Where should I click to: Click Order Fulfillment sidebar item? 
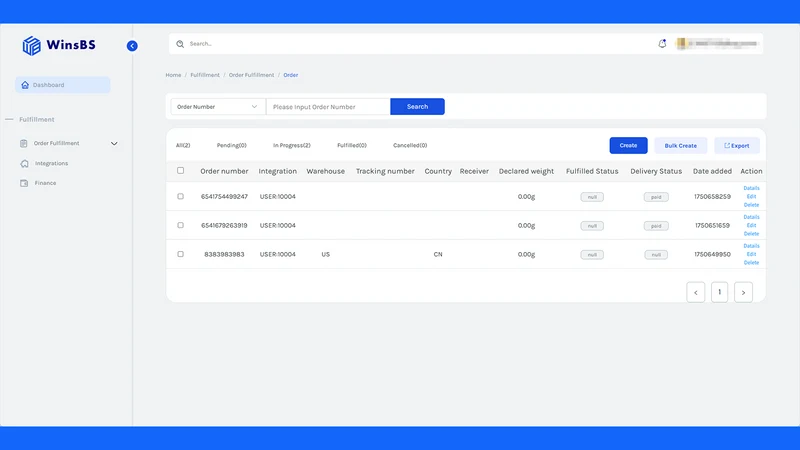point(57,143)
